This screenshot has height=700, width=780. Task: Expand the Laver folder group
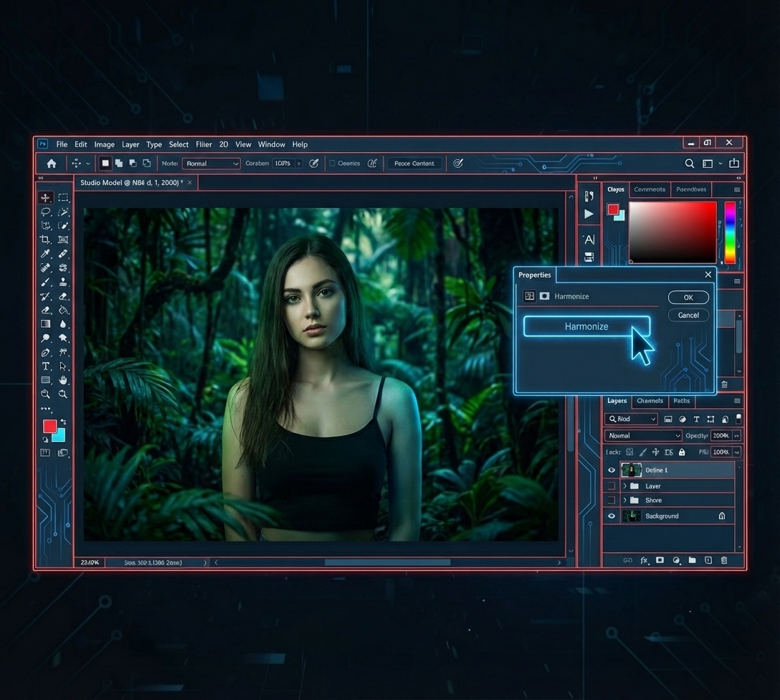click(x=624, y=486)
